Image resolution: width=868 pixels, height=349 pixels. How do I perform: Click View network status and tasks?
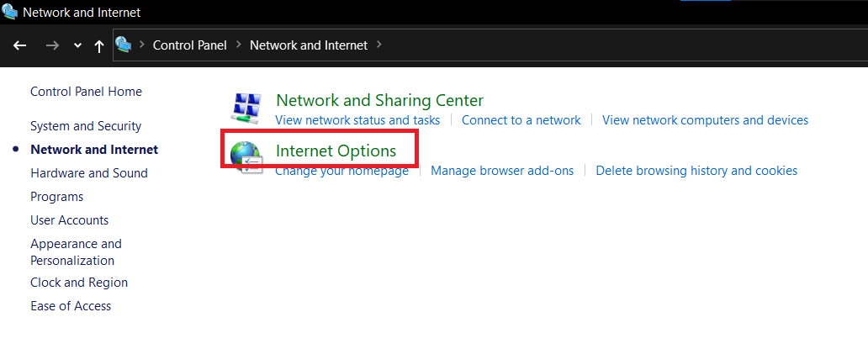[x=357, y=120]
